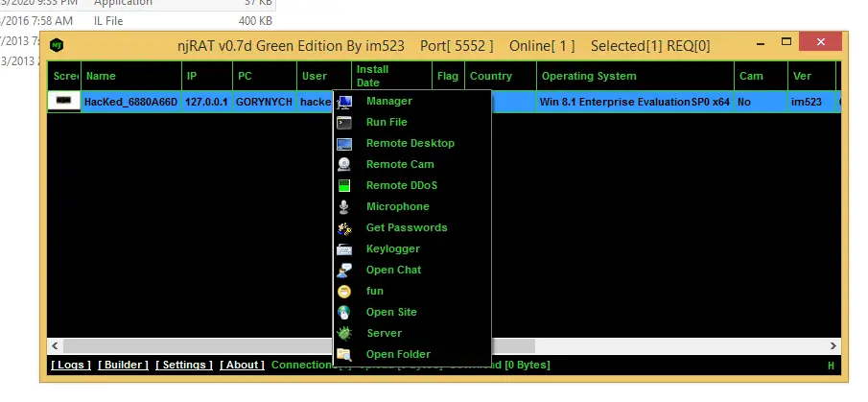868x402 pixels.
Task: Click the 127.0.0.1 IP cell
Action: 206,102
